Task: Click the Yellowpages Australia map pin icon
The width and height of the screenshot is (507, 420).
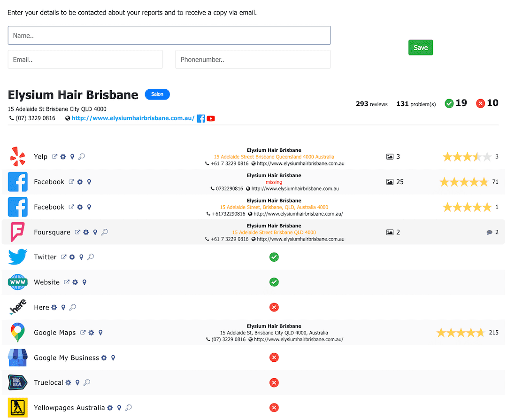Action: (119, 408)
